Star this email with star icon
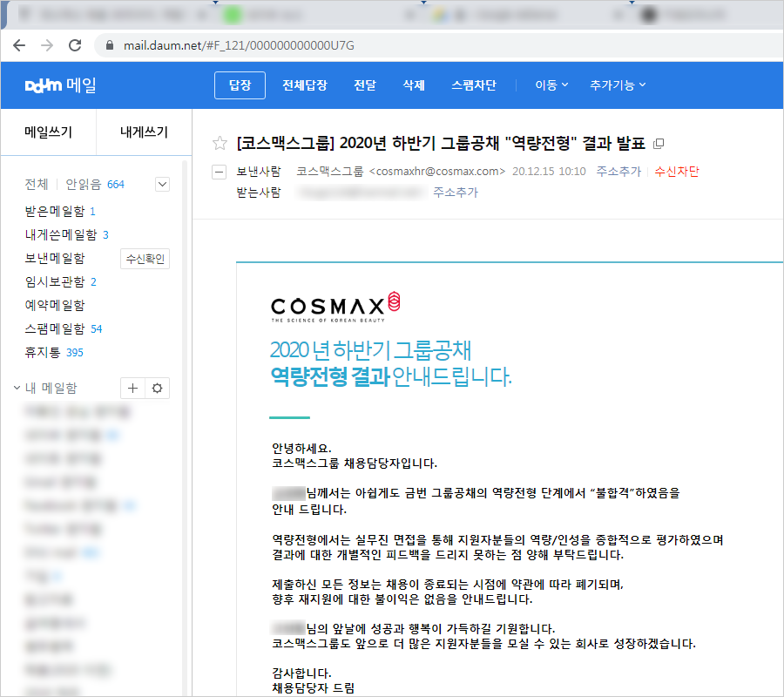Image resolution: width=784 pixels, height=697 pixels. 220,144
